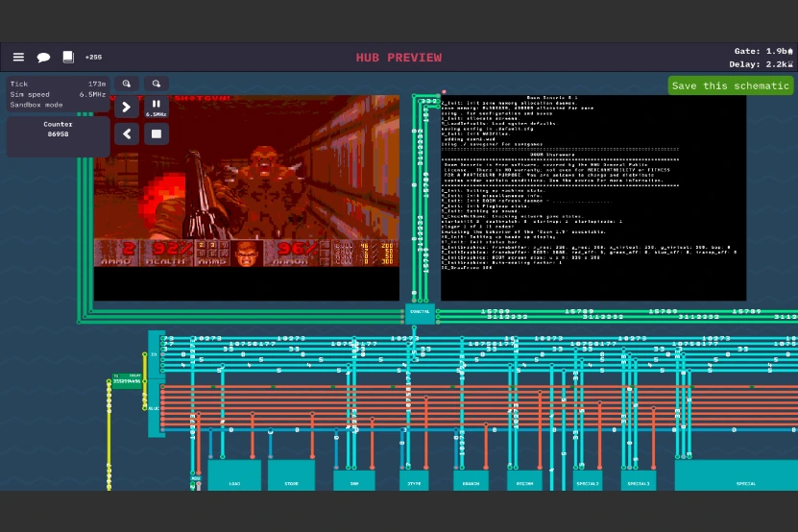Zoom out with the minus magnifier

157,84
